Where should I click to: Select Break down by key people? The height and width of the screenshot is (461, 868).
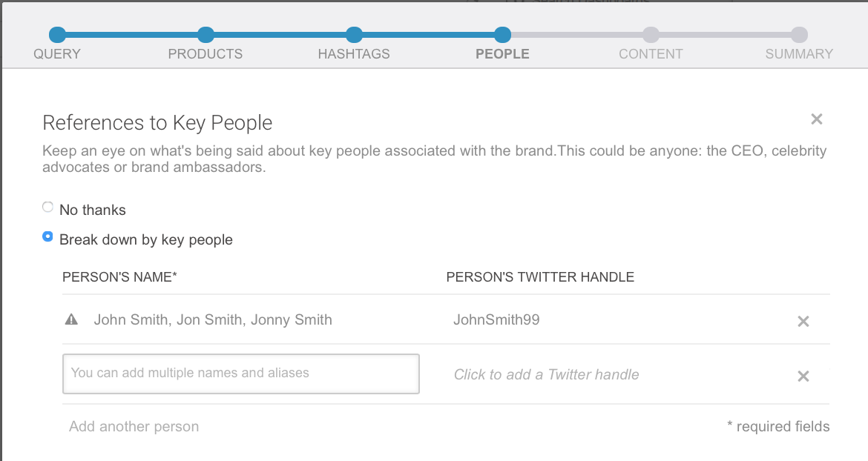[x=47, y=236]
